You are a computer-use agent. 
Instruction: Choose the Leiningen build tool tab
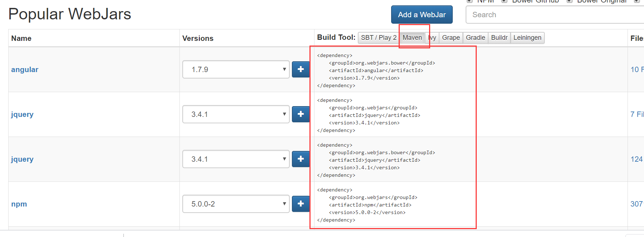coord(527,38)
